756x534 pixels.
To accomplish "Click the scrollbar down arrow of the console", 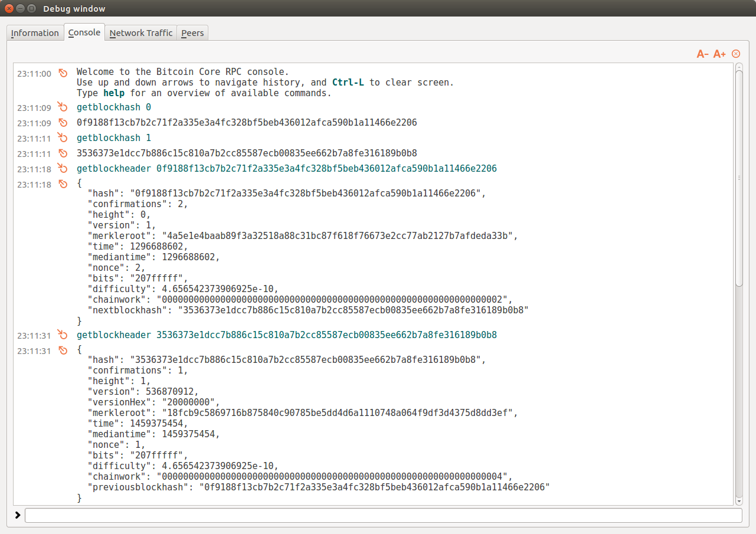I will (x=739, y=502).
